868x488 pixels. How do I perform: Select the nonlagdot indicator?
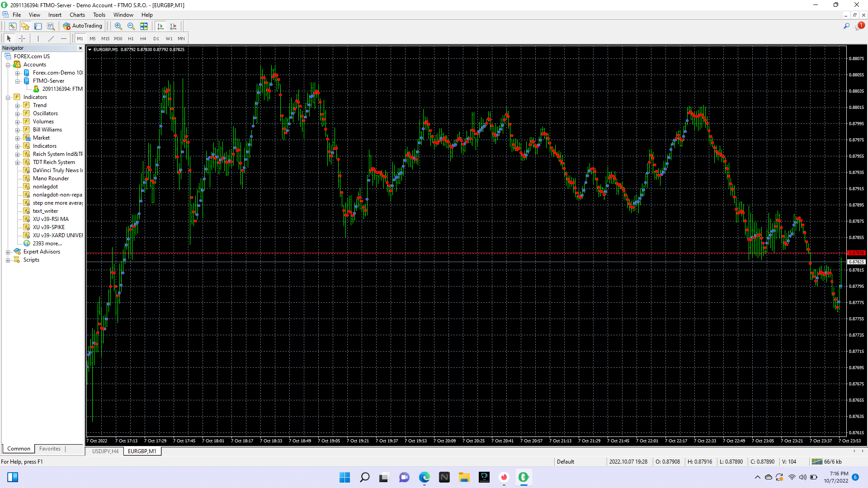45,187
